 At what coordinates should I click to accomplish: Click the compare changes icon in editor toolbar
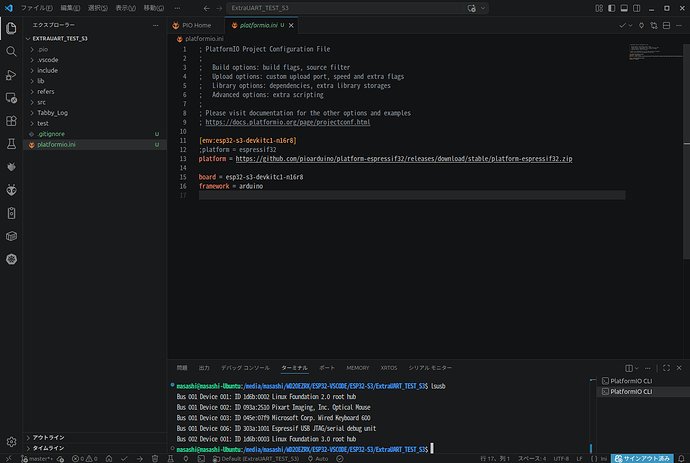tap(654, 26)
